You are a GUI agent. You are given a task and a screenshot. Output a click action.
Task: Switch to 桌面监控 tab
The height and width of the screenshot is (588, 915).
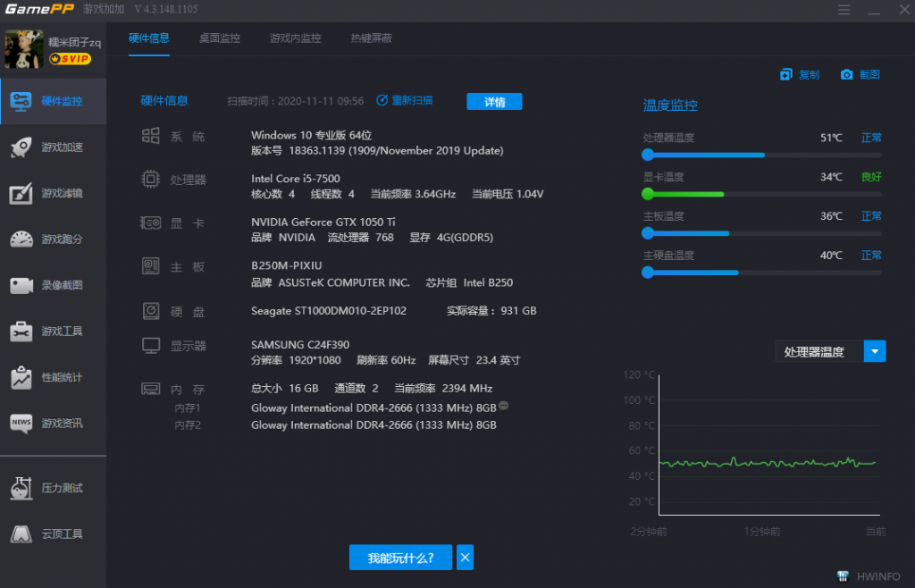tap(220, 38)
